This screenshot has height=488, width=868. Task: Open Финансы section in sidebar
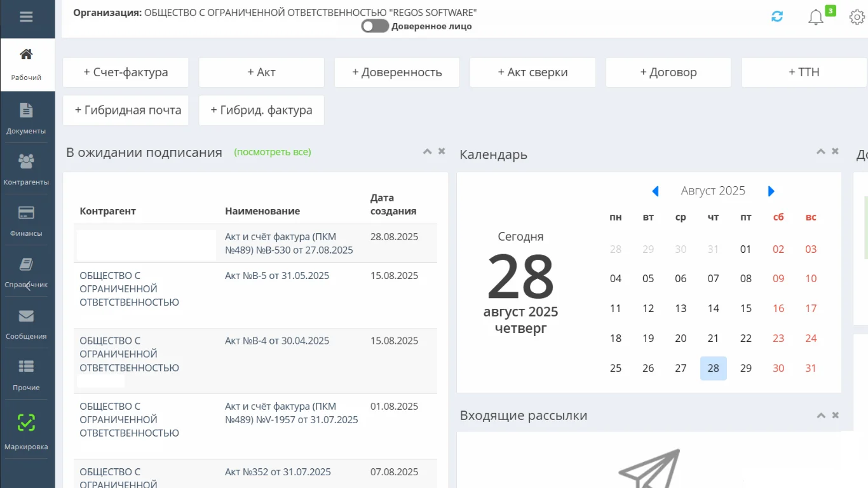tap(26, 220)
